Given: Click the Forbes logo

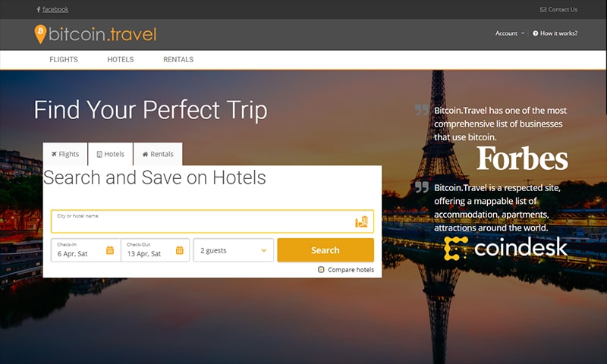Looking at the screenshot, I should point(522,158).
